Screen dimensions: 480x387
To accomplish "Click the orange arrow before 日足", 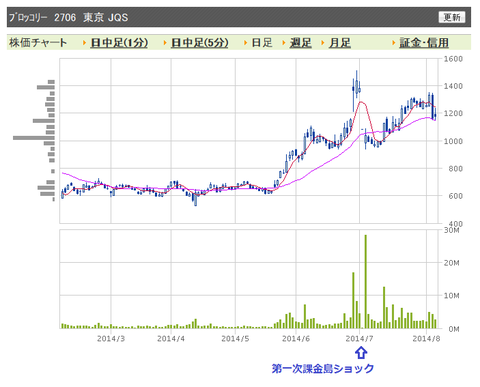I will coord(246,43).
